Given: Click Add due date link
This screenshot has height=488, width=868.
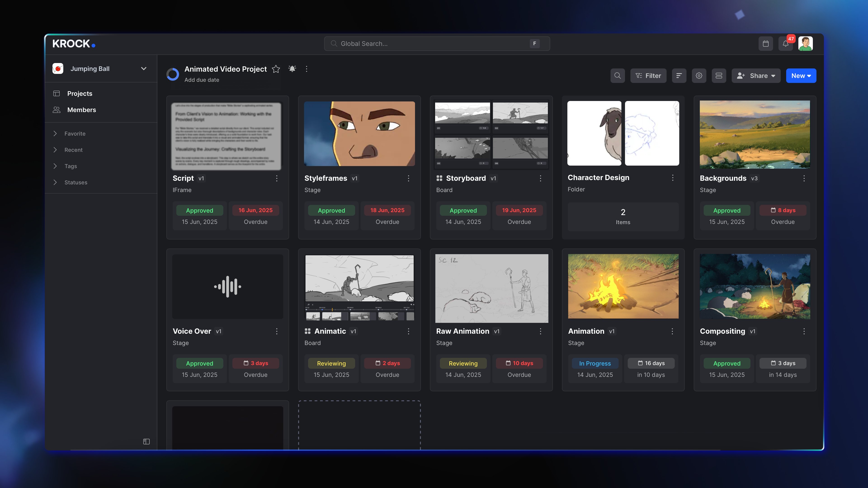Looking at the screenshot, I should coord(201,80).
